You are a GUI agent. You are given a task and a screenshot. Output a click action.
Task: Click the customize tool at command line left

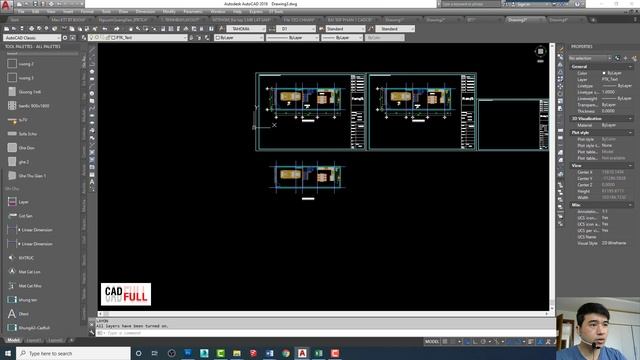91,333
